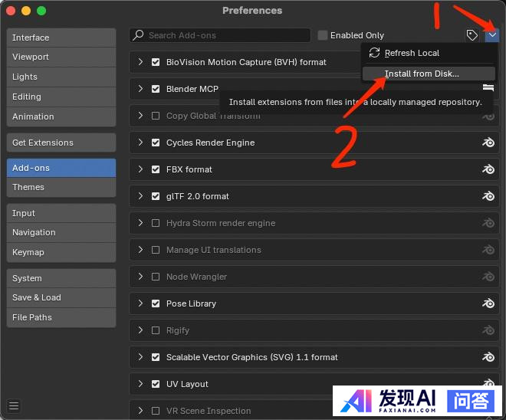506x420 pixels.
Task: Click Blender icon on glTF 2.0 format row
Action: click(x=488, y=196)
